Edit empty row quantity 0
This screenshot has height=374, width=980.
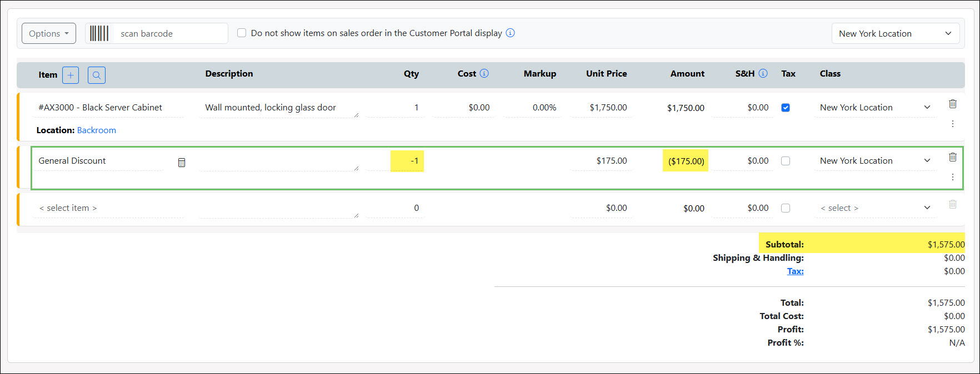[396, 208]
